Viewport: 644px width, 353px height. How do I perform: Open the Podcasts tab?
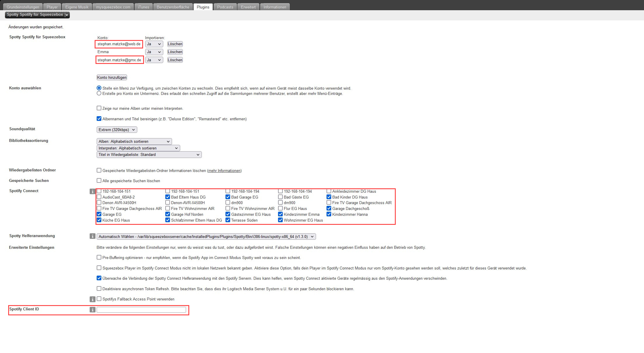(x=225, y=7)
